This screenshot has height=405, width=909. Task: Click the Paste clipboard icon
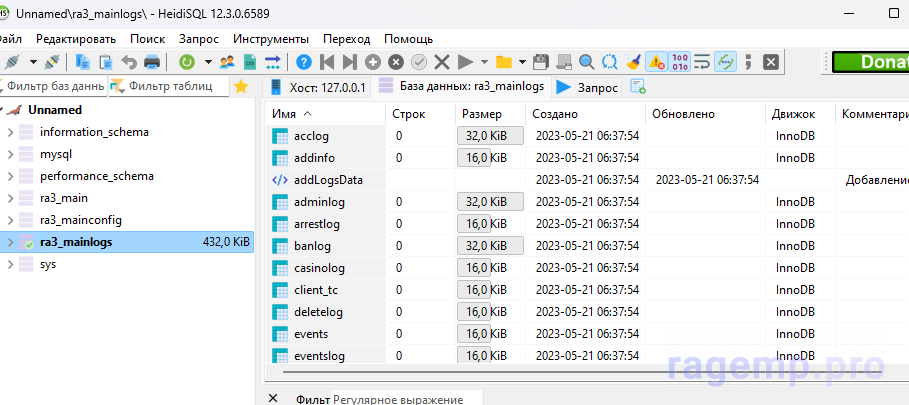[106, 61]
